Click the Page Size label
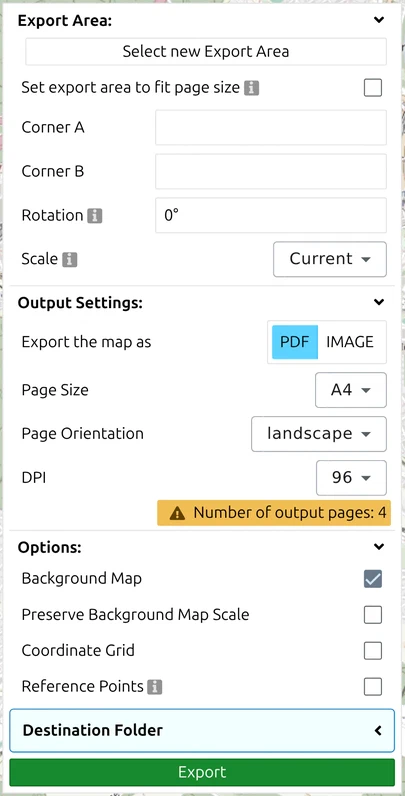The height and width of the screenshot is (796, 405). click(55, 390)
